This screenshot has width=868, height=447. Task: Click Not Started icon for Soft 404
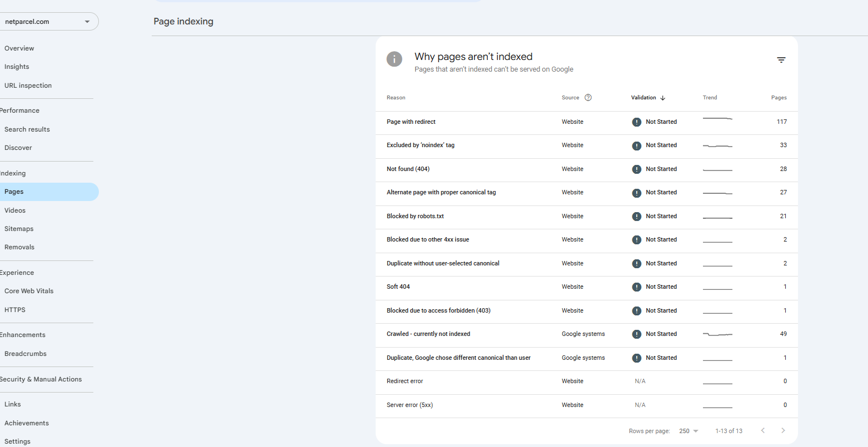(x=637, y=287)
